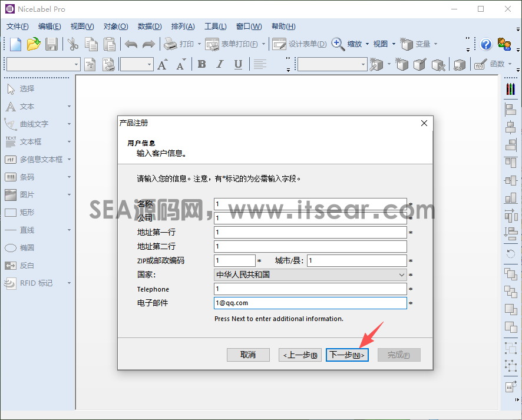Screen dimensions: 522x420
Task: Click the 函数 function icon
Action: tap(480, 64)
